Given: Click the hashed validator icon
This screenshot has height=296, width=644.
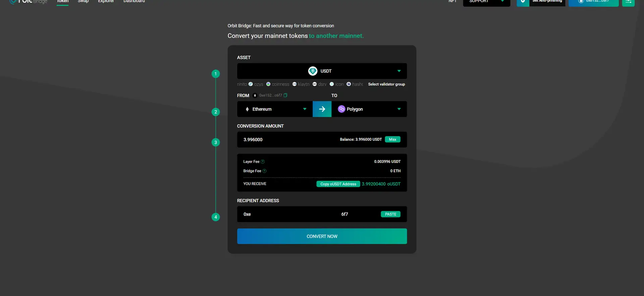Looking at the screenshot, I should coord(349,84).
